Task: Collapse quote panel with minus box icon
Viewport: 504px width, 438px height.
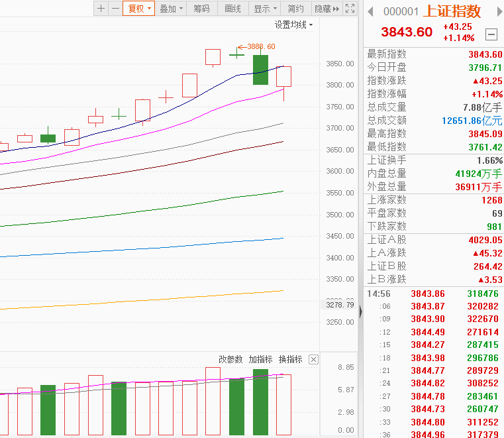Action: [491, 34]
